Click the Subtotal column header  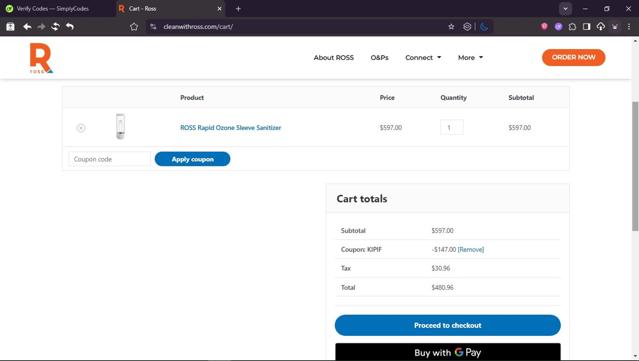(521, 98)
